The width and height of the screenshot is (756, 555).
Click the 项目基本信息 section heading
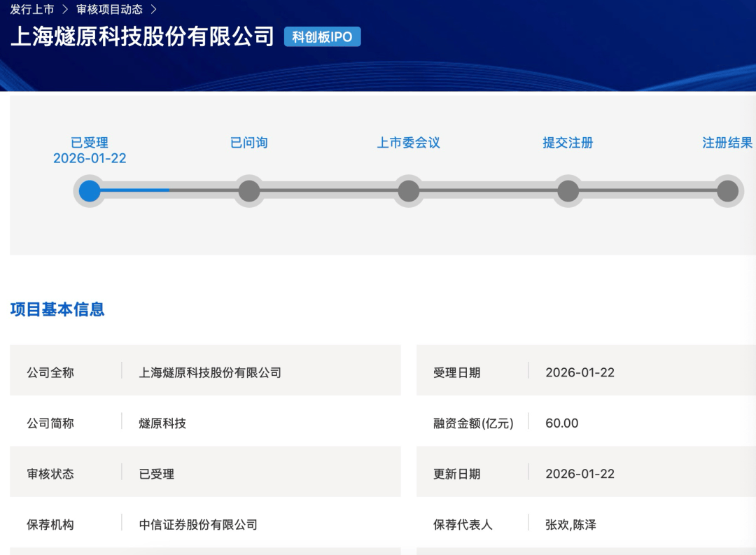click(57, 309)
